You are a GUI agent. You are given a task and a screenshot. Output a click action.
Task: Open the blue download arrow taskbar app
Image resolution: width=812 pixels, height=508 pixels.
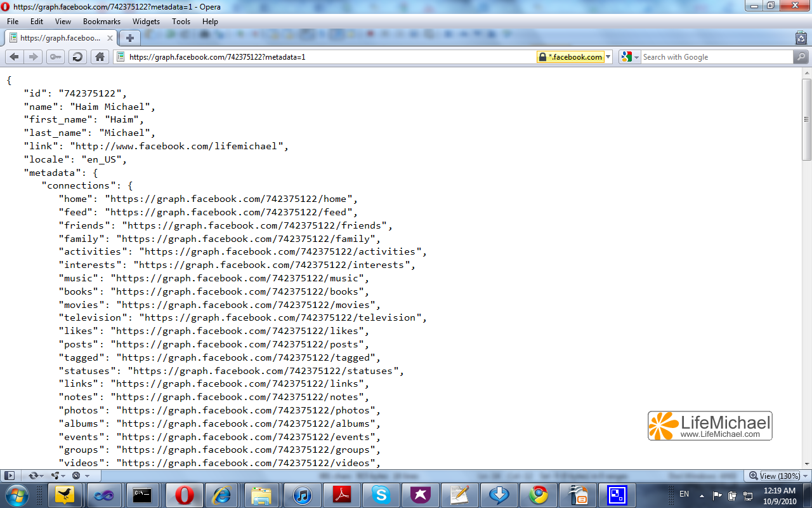pyautogui.click(x=499, y=495)
